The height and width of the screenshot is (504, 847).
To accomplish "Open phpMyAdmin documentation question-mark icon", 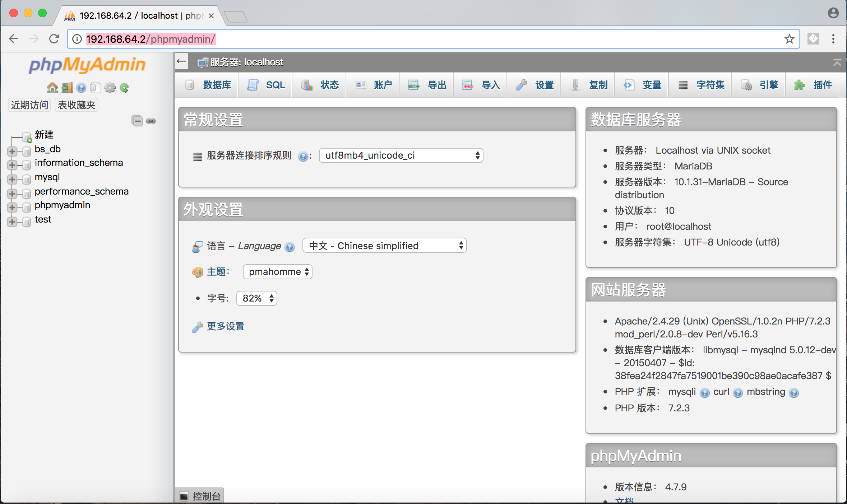I will [81, 88].
